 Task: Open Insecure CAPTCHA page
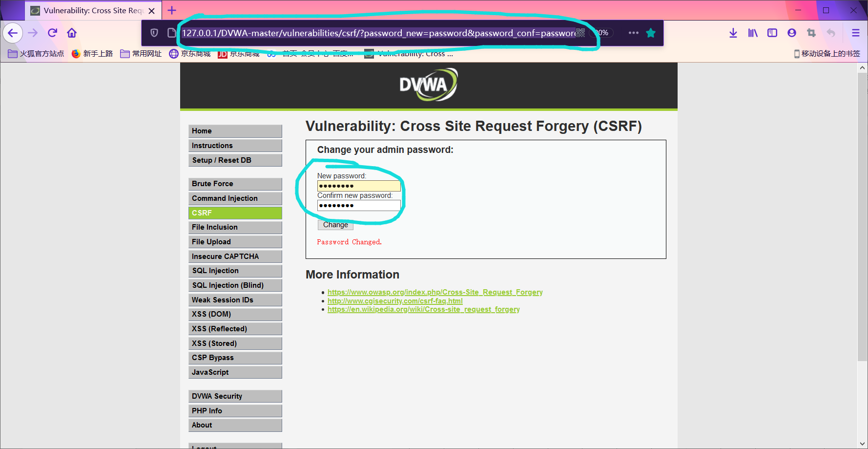pyautogui.click(x=235, y=257)
